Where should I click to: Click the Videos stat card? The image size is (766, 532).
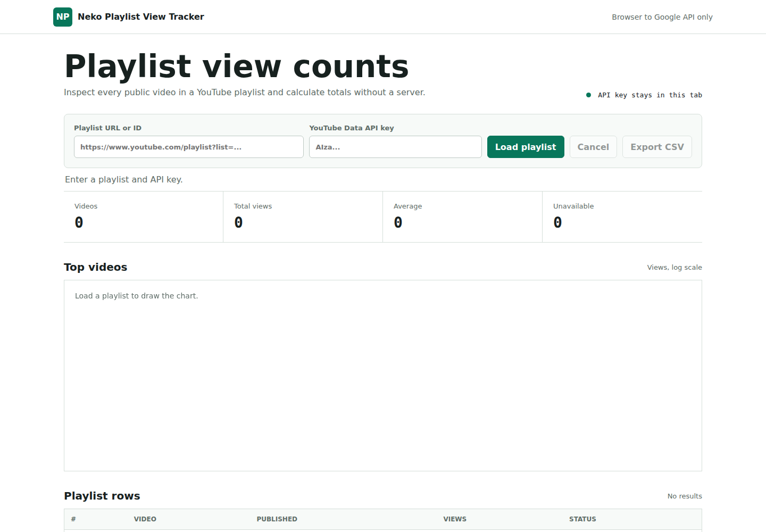click(x=144, y=217)
